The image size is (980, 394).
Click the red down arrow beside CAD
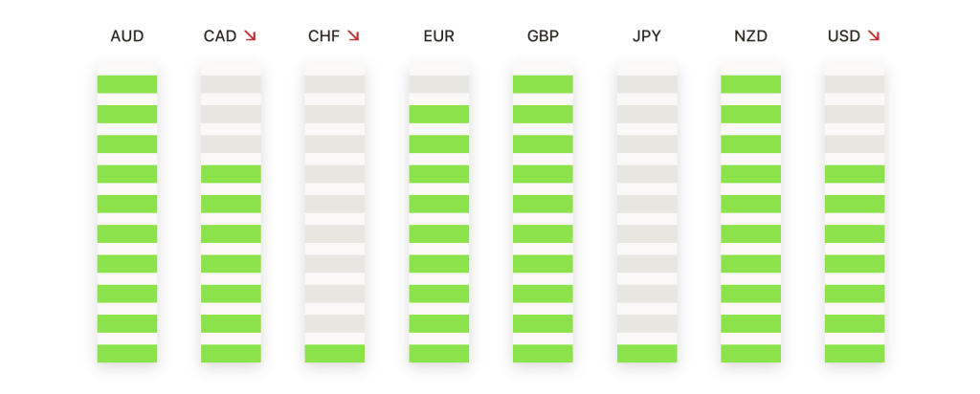click(251, 36)
